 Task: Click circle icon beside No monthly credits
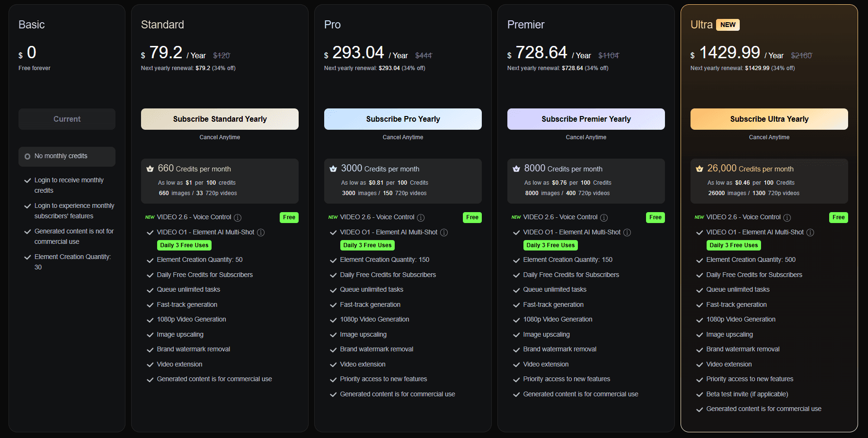pyautogui.click(x=27, y=156)
